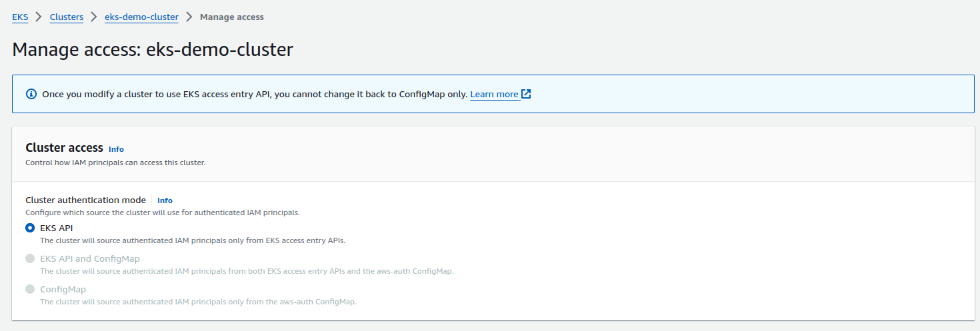Click breadcrumb chevron after Clusters
Screen dimensions: 980x331
pos(94,17)
